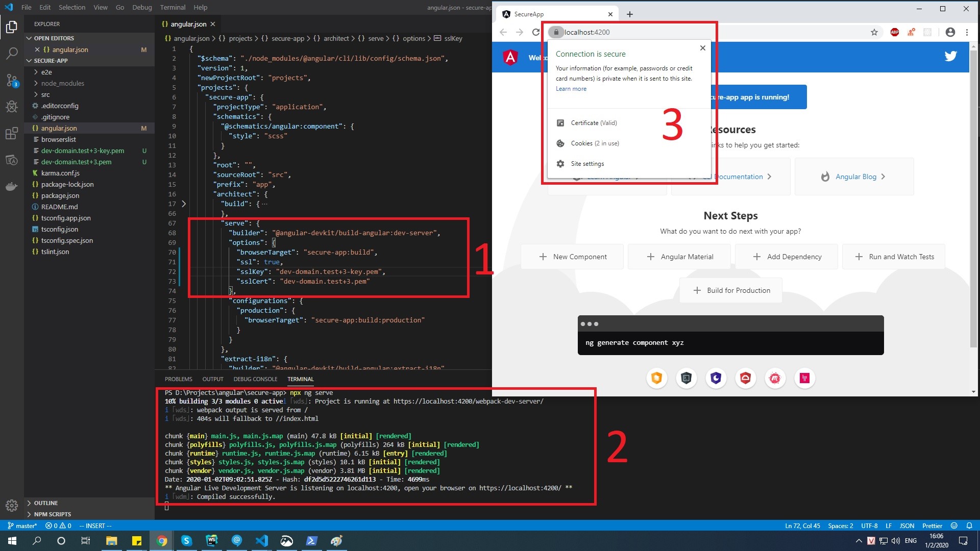
Task: Open Search in VS Code activity bar
Action: click(12, 53)
